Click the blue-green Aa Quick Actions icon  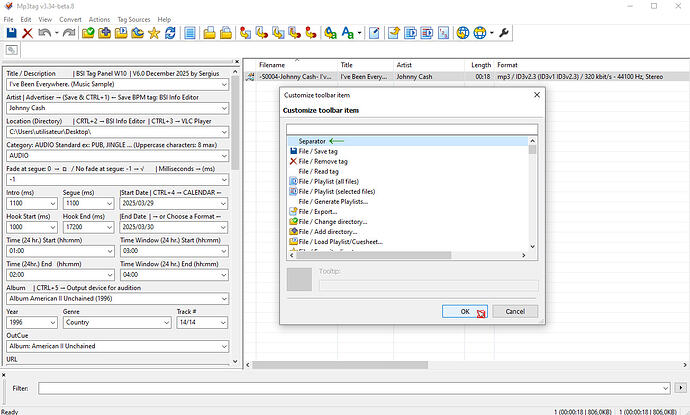tap(348, 33)
